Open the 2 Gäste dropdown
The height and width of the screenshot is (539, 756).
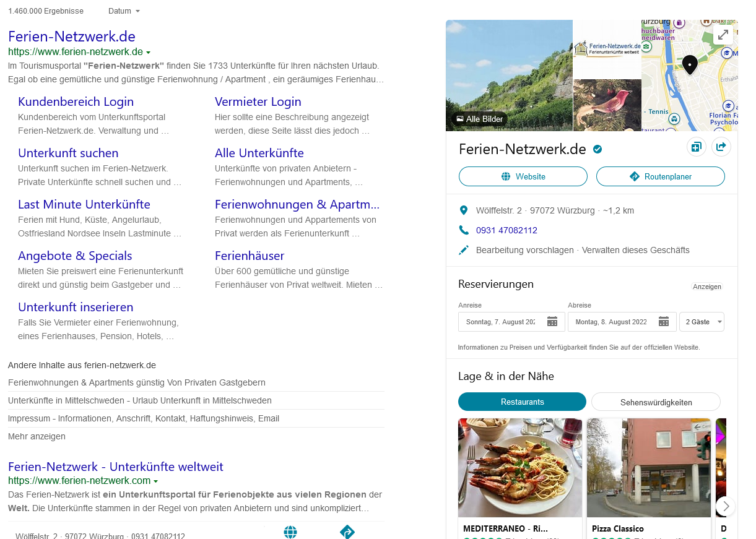[702, 322]
